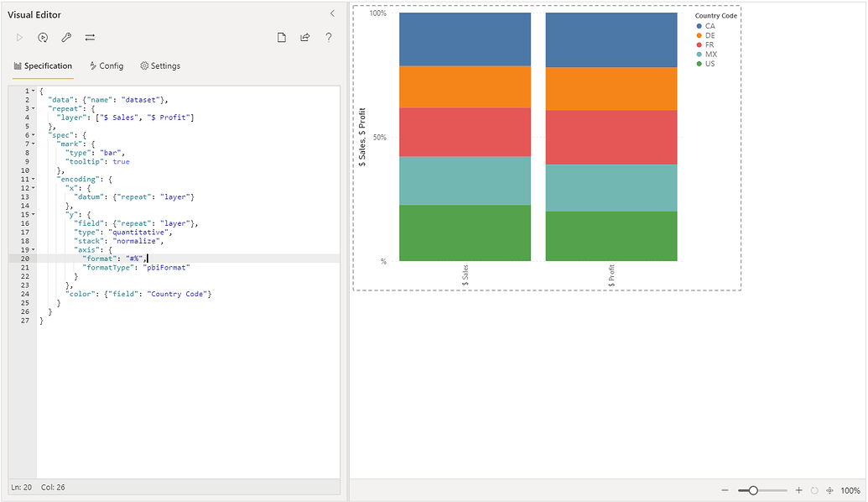Click the zoom in plus button
This screenshot has height=502, width=868.
[x=798, y=490]
